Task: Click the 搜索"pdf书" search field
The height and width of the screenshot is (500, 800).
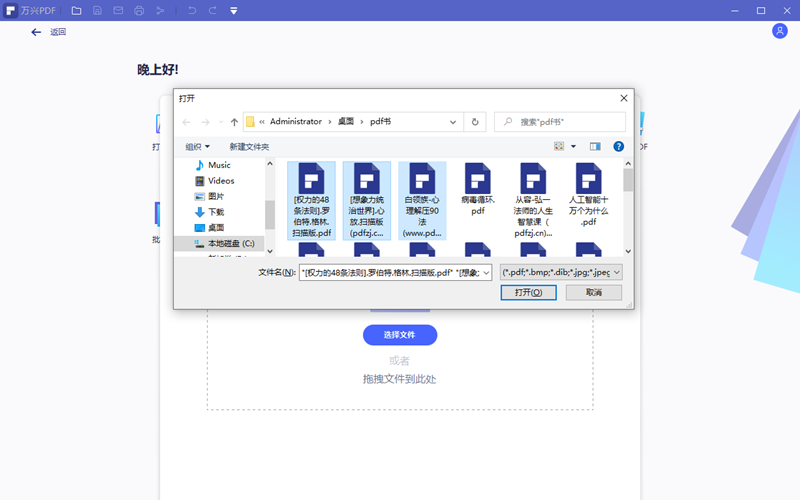Action: [568, 122]
